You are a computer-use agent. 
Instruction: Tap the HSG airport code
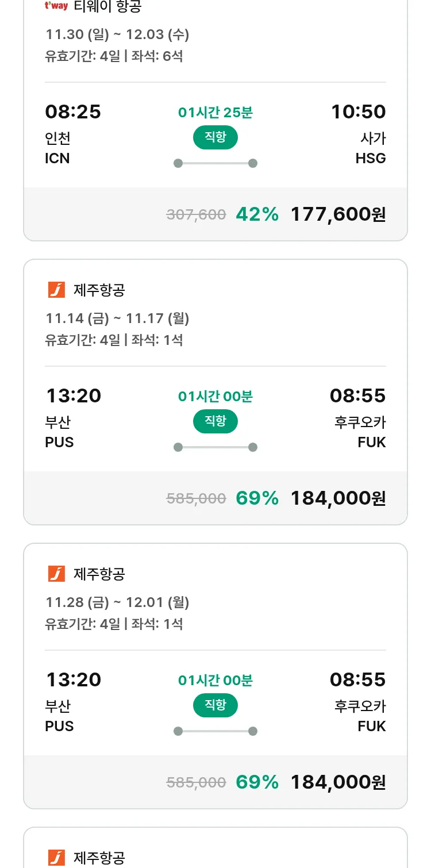click(371, 158)
